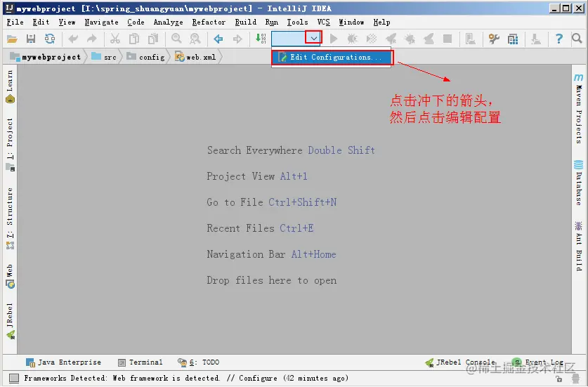Toggle the Maven Projects tool window
The image size is (588, 387).
[x=579, y=109]
